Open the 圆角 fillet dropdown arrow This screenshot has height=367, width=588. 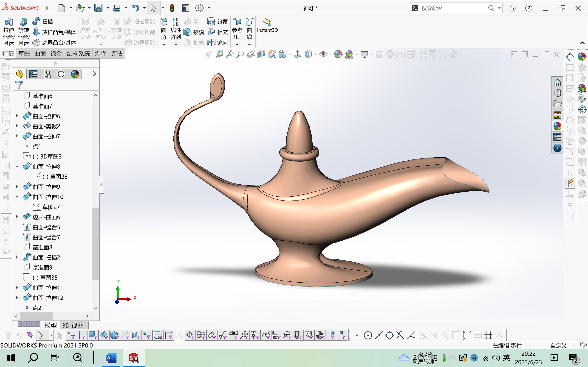coord(164,45)
